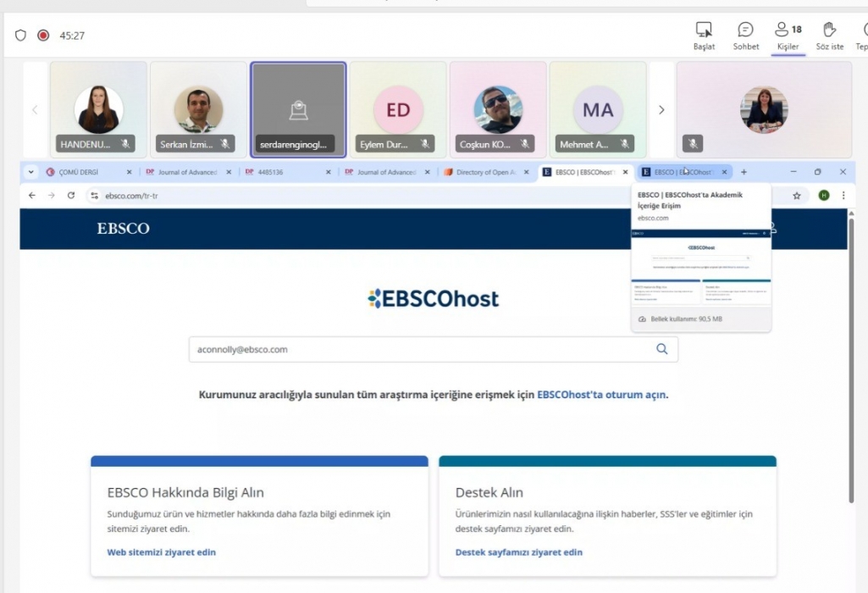Click the browser page vertical scrollbar
Viewport: 868px width, 593px height.
(851, 360)
